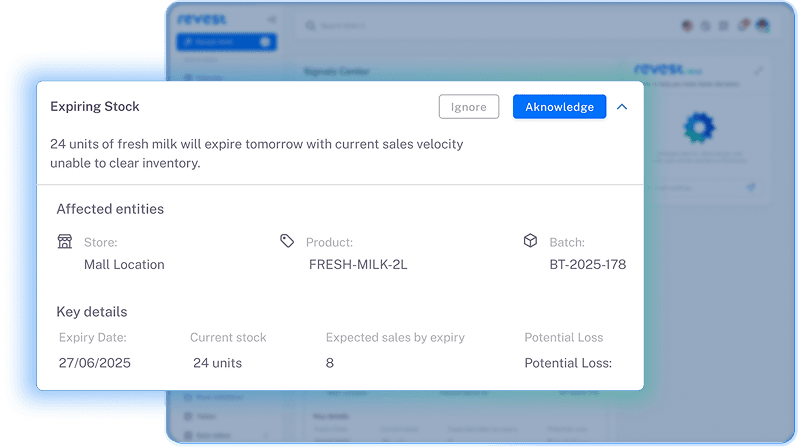Click the tag icon beside Product label

coord(287,241)
